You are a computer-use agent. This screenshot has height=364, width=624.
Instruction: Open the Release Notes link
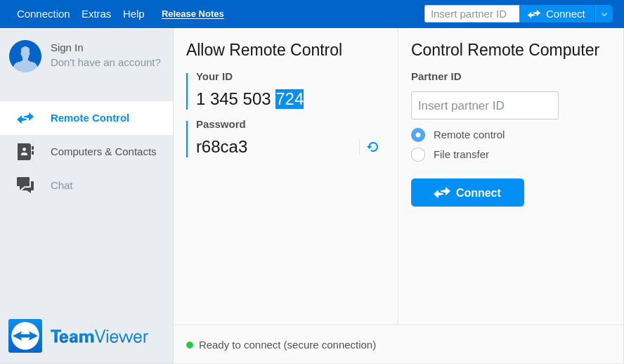[x=193, y=14]
